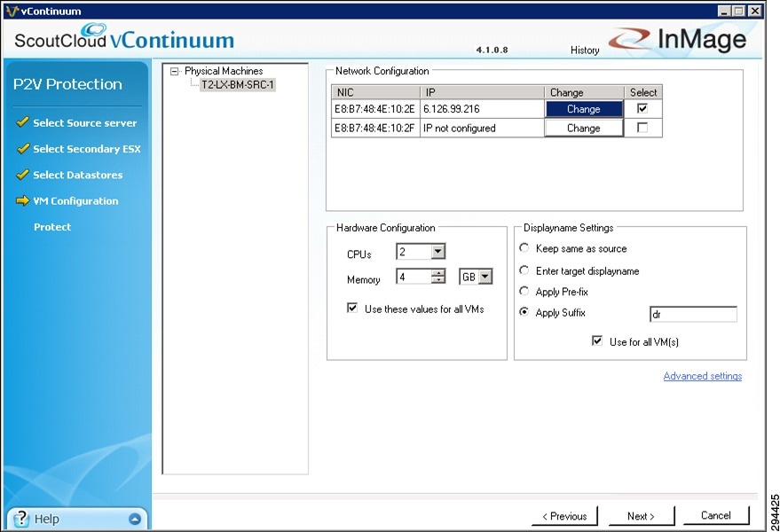Click the InMage logo

(x=678, y=39)
